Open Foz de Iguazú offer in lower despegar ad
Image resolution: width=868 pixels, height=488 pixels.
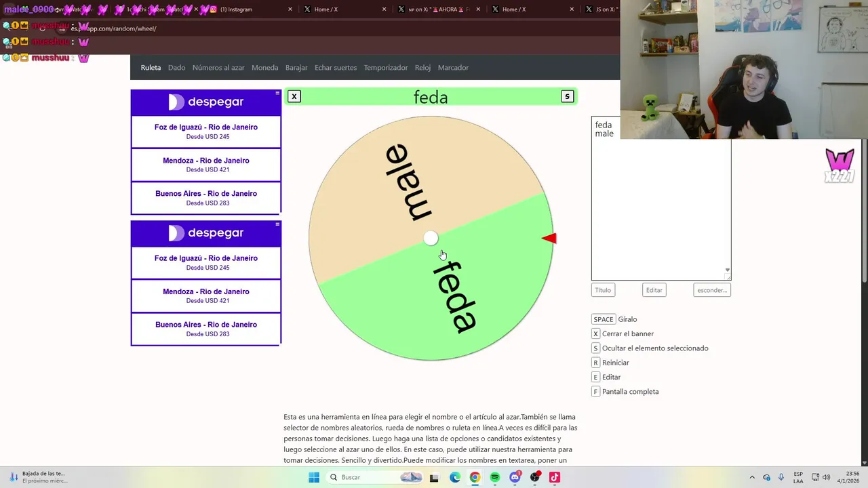coord(205,262)
